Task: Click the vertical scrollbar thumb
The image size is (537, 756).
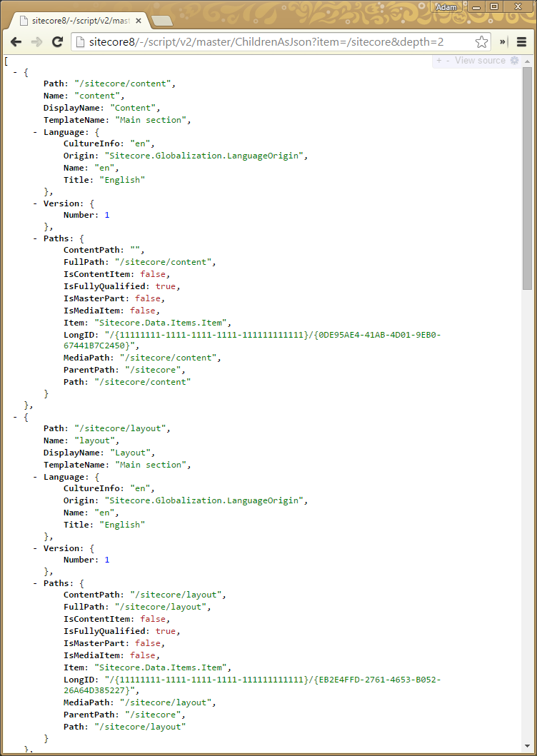Action: 527,178
